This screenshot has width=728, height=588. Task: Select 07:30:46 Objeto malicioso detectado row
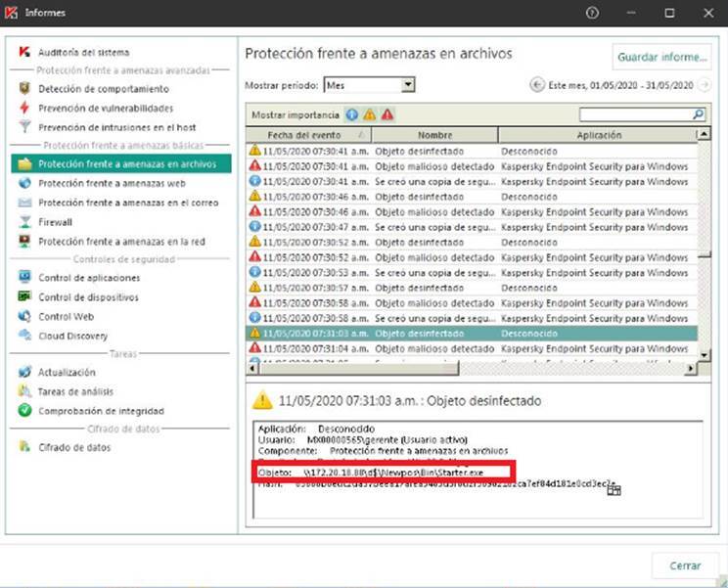click(472, 211)
